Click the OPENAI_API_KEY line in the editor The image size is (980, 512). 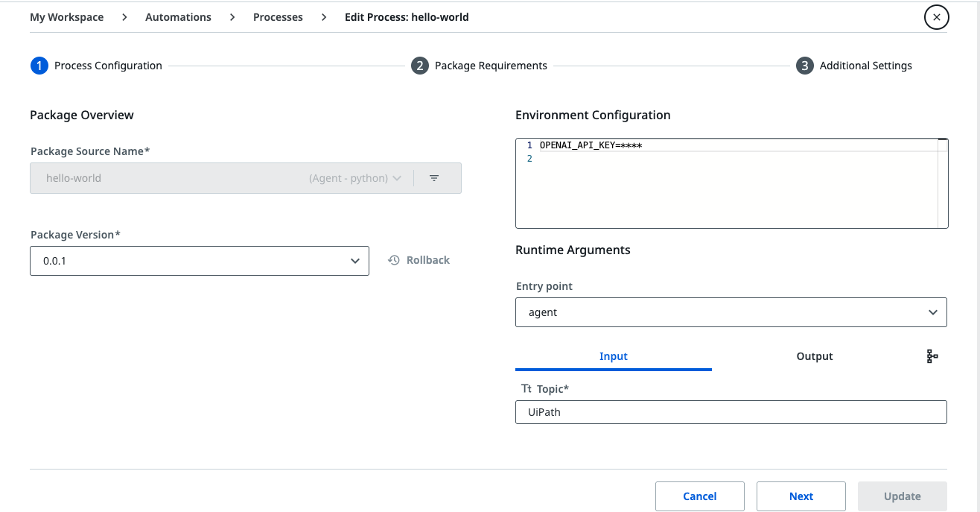[591, 145]
